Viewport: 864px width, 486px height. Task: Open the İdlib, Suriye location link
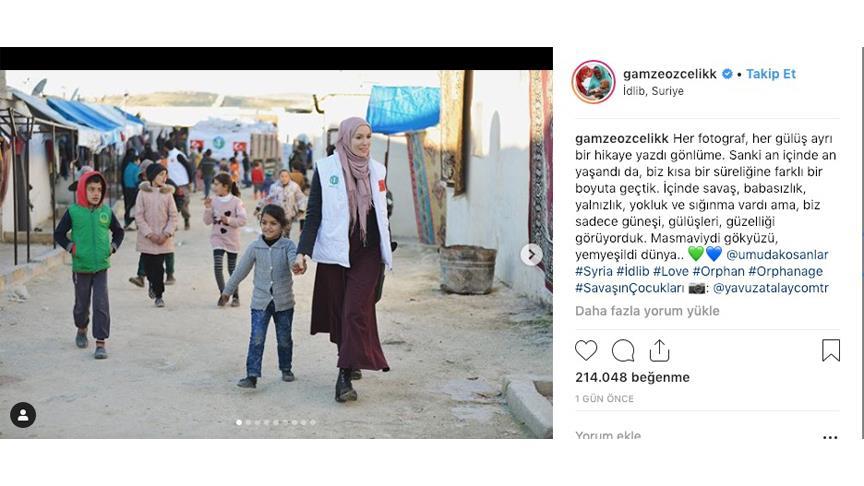654,91
